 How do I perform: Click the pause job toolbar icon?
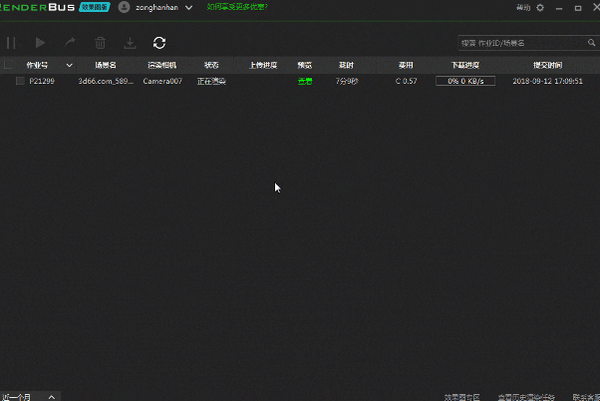(12, 43)
